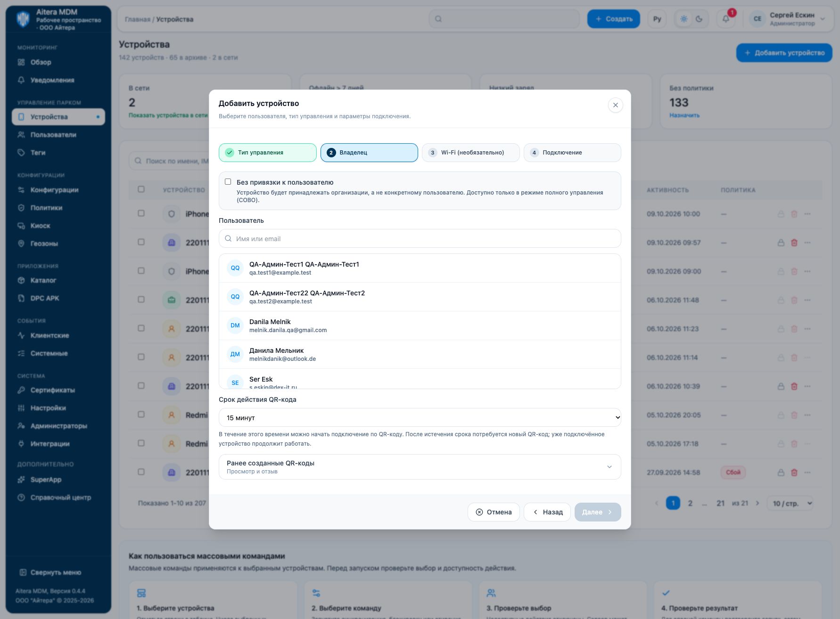Image resolution: width=840 pixels, height=619 pixels.
Task: Open Политики shield icon
Action: click(x=21, y=208)
